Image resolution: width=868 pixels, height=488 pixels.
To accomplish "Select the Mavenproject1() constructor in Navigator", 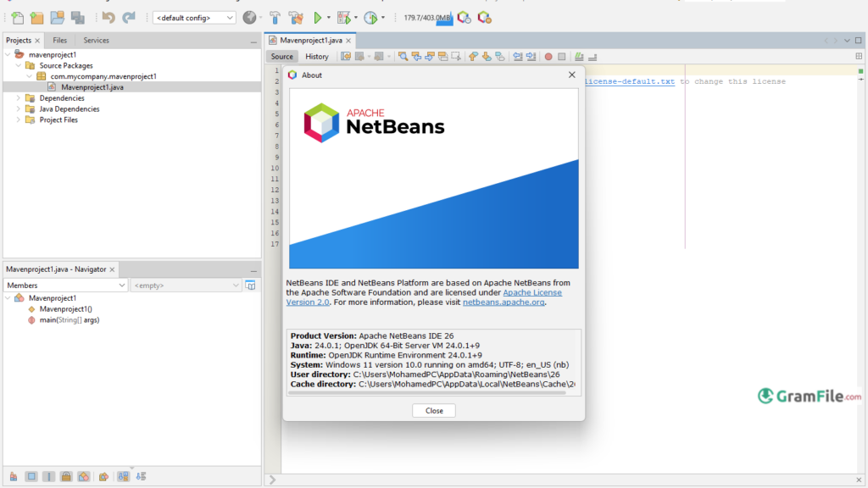I will (66, 309).
